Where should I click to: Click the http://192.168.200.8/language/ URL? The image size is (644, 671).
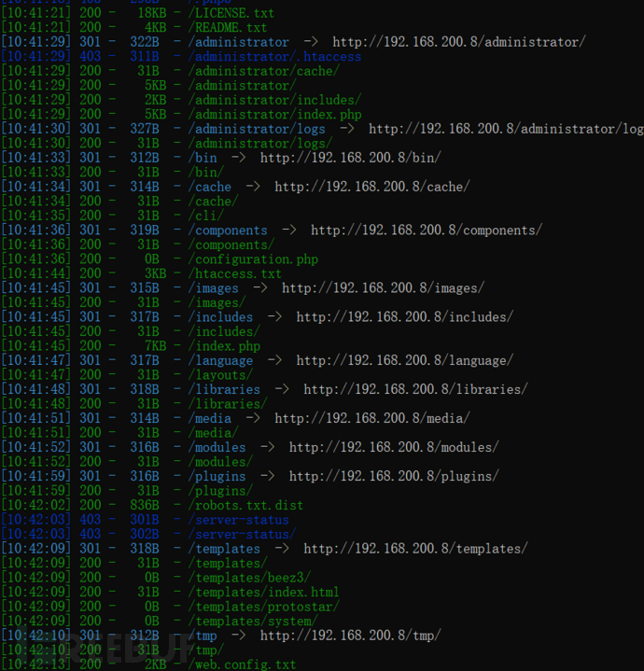(404, 360)
